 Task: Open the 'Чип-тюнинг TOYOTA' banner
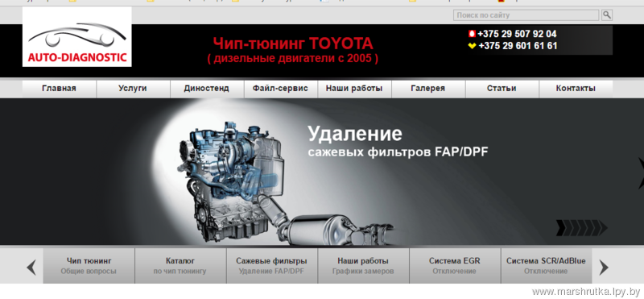point(293,44)
